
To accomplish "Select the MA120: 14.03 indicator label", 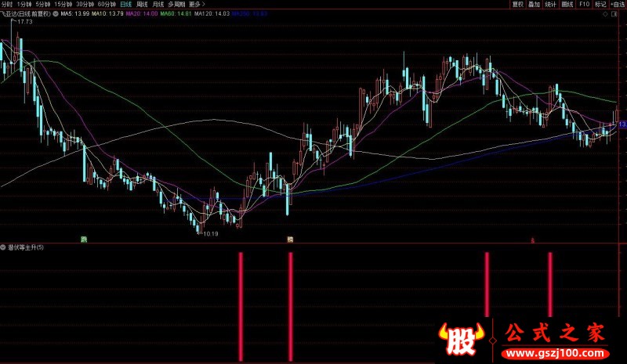I will (212, 14).
